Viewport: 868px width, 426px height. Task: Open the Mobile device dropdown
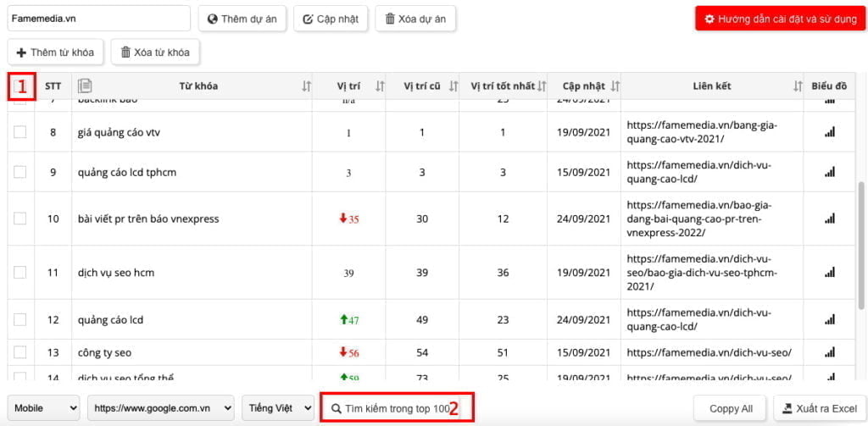pyautogui.click(x=43, y=408)
